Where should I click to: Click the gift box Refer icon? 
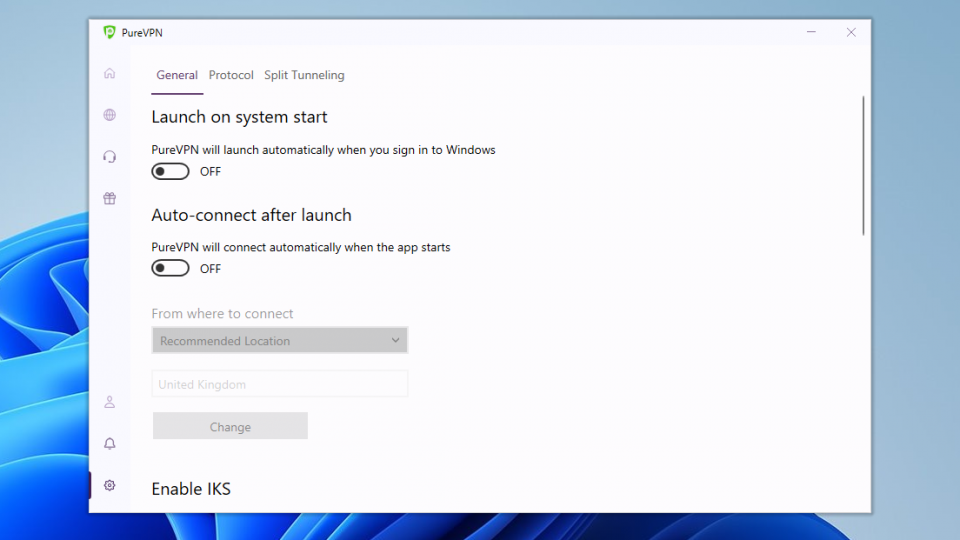(x=110, y=198)
